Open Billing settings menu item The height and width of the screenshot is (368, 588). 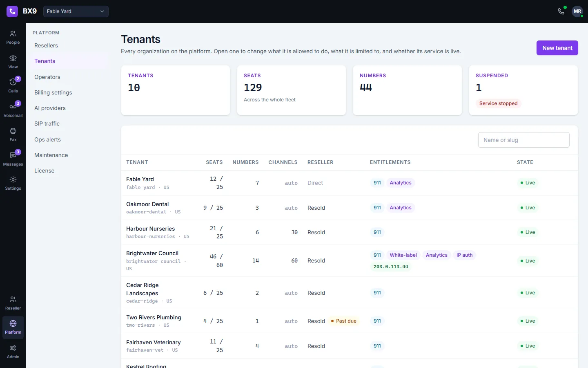tap(68, 92)
